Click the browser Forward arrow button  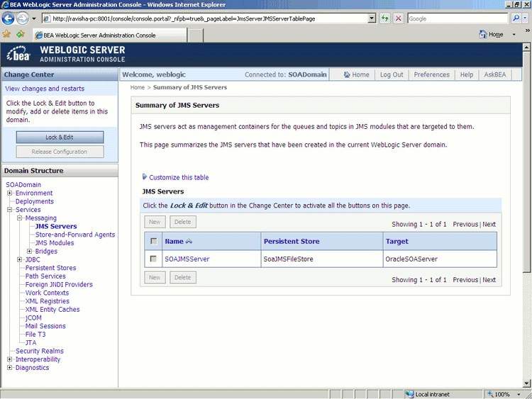[x=23, y=18]
